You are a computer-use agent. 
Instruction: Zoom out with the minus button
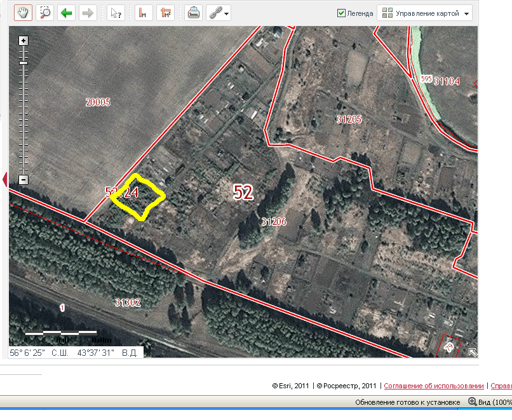tap(23, 180)
